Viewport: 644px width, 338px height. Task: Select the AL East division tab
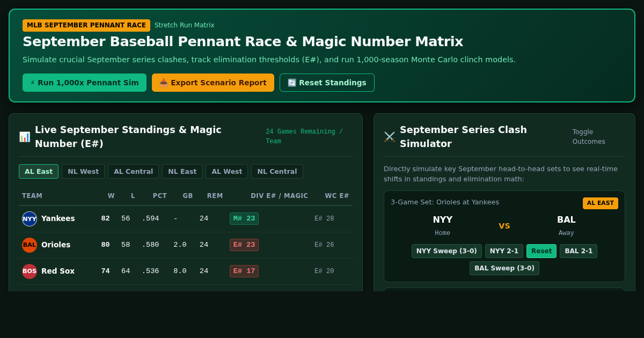39,172
